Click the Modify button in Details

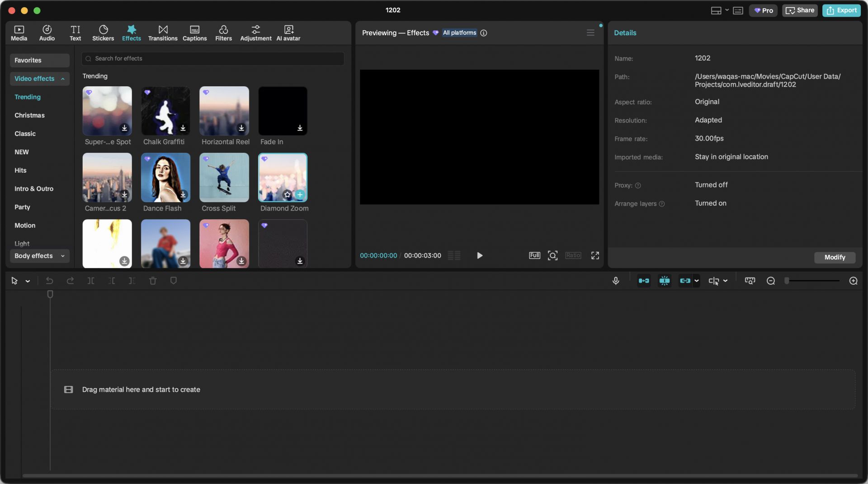pos(834,257)
